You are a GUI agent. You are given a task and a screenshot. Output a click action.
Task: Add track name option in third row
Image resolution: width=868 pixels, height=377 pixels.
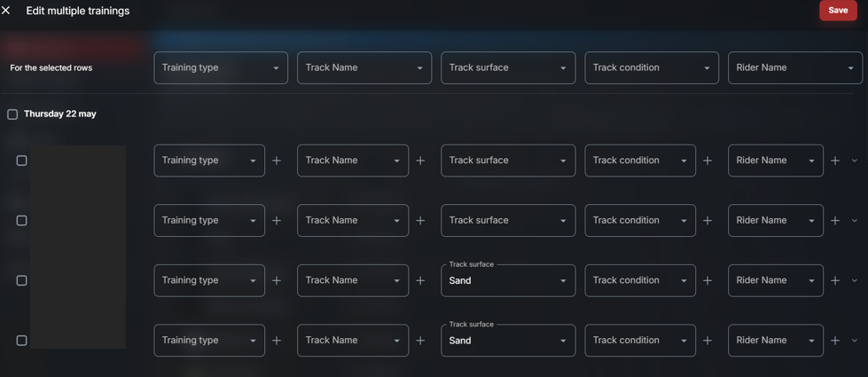(420, 280)
